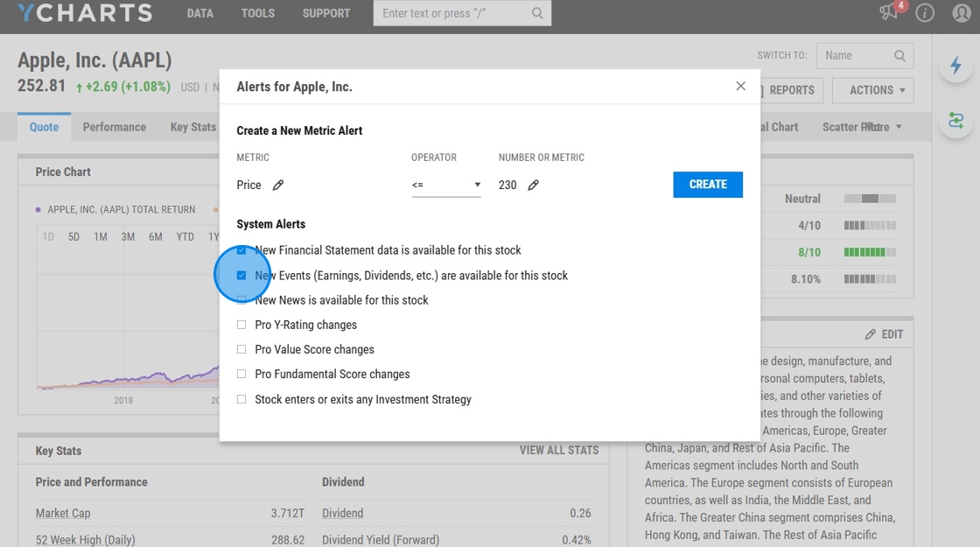Open the SUPPORT menu
The height and width of the screenshot is (547, 980).
click(326, 13)
